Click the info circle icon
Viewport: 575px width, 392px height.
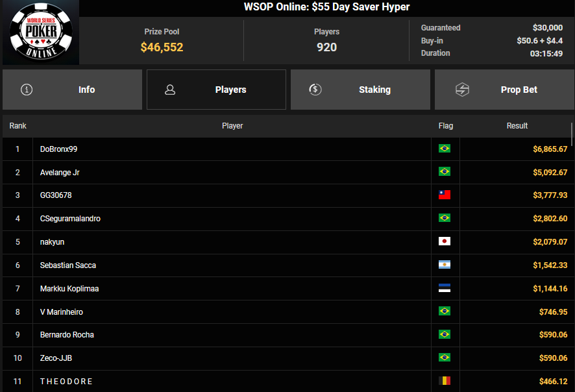coord(27,90)
